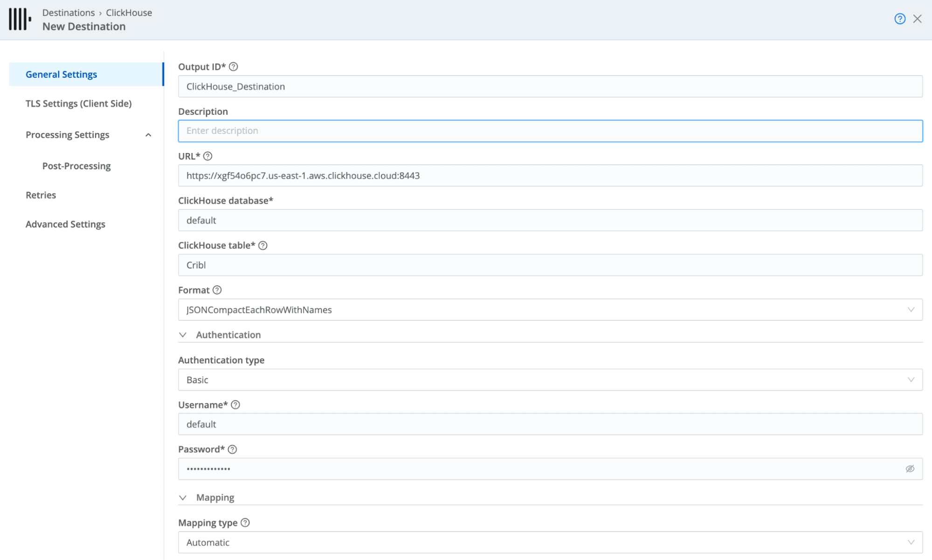Click Mapping type help icon
This screenshot has width=932, height=560.
pyautogui.click(x=245, y=523)
